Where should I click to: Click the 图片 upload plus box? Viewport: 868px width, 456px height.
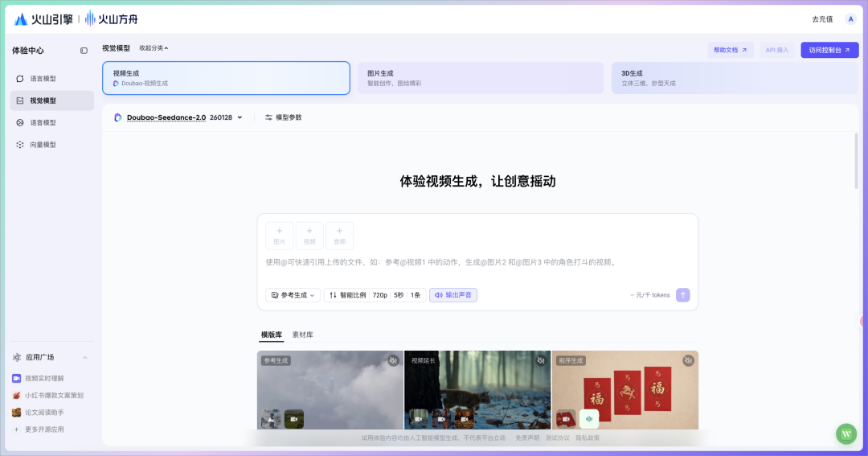tap(279, 236)
